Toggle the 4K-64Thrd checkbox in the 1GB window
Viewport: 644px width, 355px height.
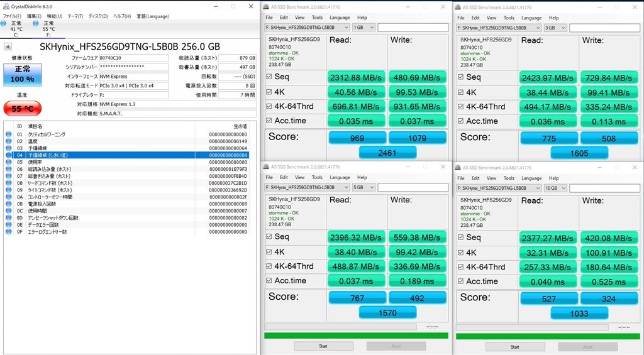[x=269, y=106]
